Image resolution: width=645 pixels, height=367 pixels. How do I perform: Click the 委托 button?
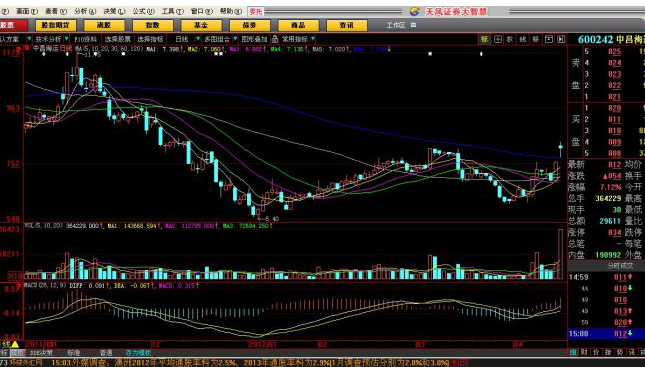pyautogui.click(x=256, y=12)
